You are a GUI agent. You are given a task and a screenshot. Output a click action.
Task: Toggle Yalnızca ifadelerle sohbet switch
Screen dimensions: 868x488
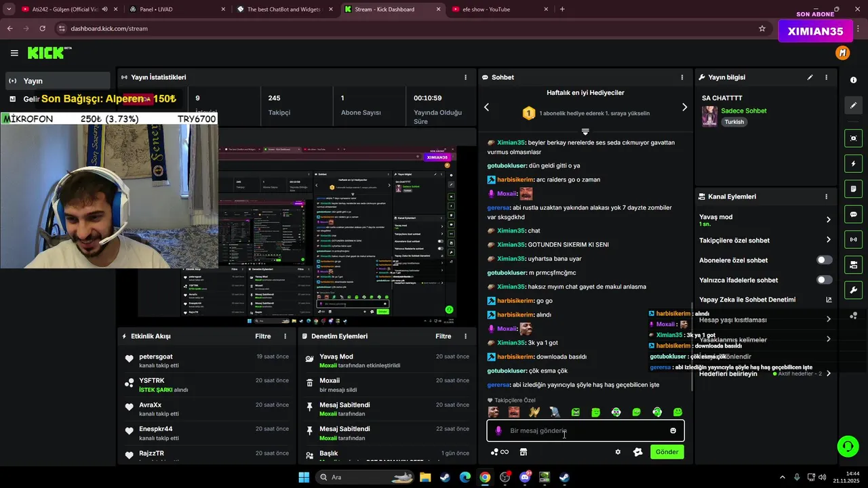tap(824, 280)
